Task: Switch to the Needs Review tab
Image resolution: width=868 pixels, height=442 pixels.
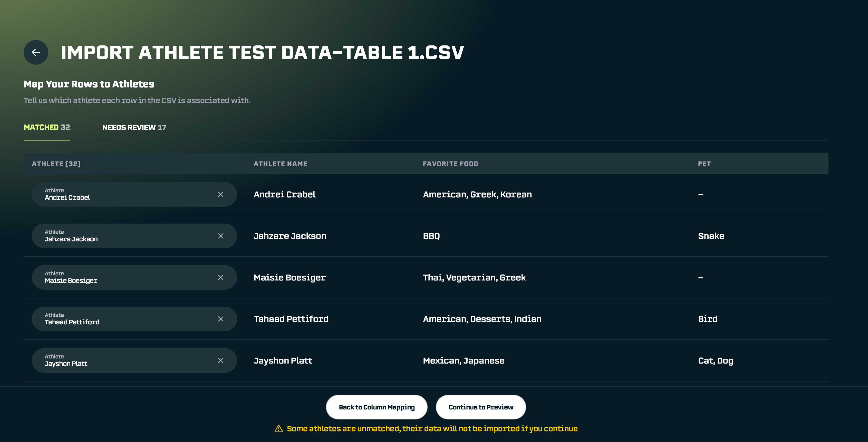Action: pos(134,128)
